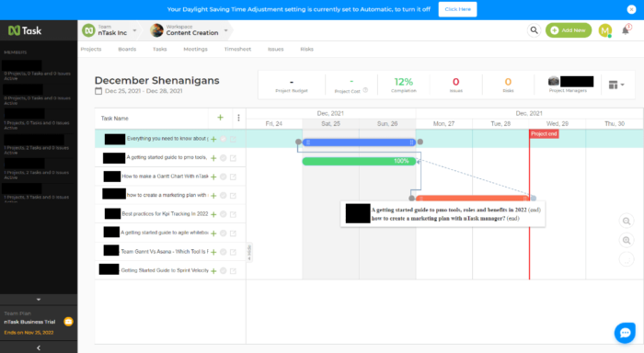The width and height of the screenshot is (644, 353).
Task: Mark 'Guide to Sprint Velocity' task complete
Action: [x=223, y=271]
